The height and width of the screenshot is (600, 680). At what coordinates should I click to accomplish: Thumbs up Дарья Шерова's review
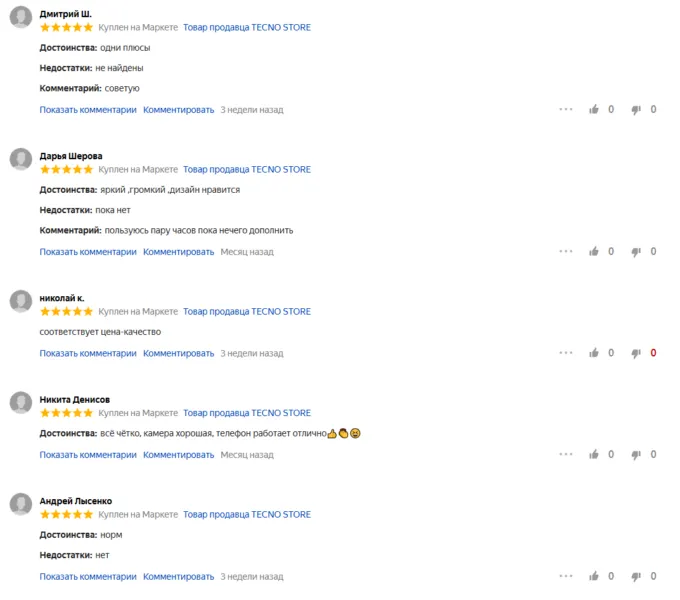click(x=594, y=252)
